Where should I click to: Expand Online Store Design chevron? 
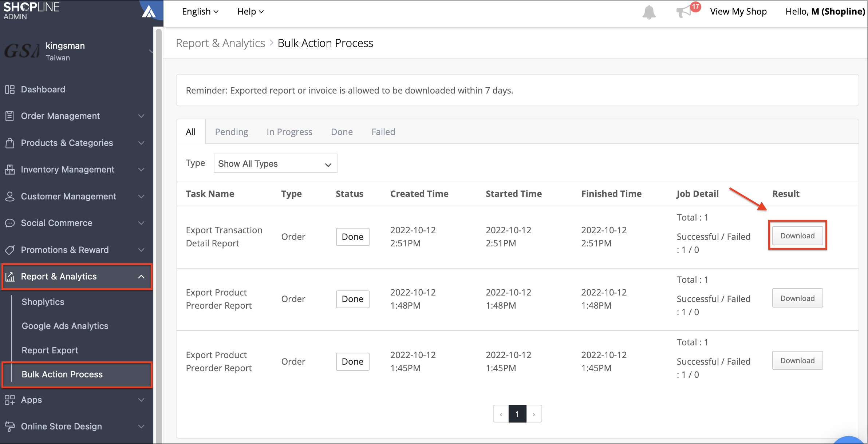[141, 427]
